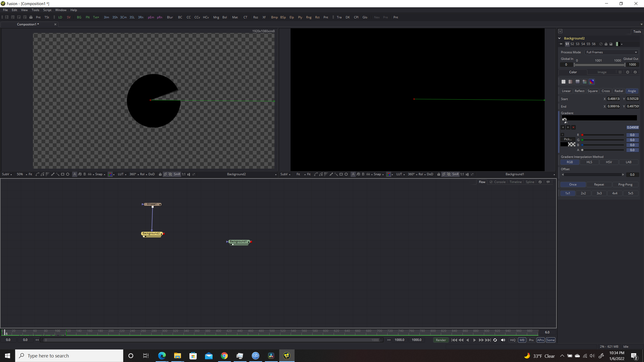Click the Blur tool in toolbar
Viewport: 644px width, 362px height.
tap(170, 17)
